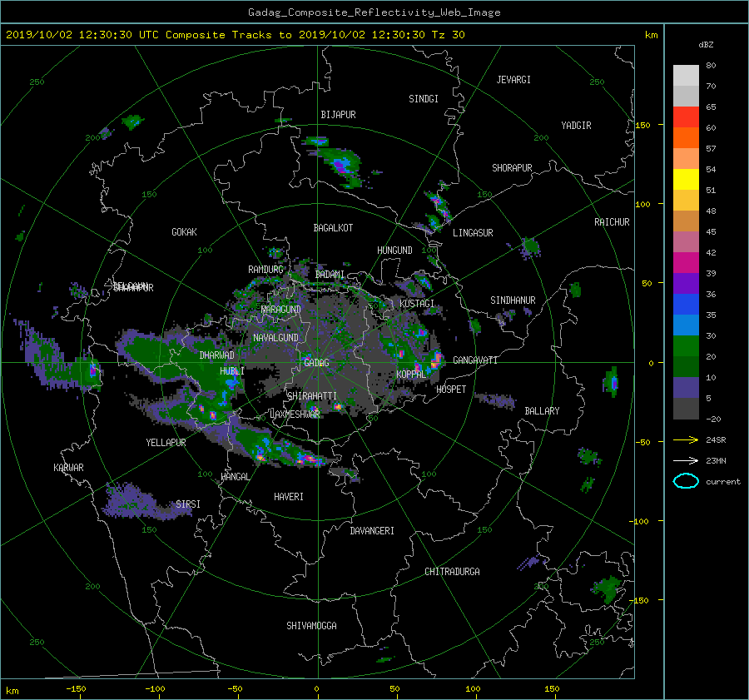
Task: Click the YADGIR city label
Action: pos(576,126)
